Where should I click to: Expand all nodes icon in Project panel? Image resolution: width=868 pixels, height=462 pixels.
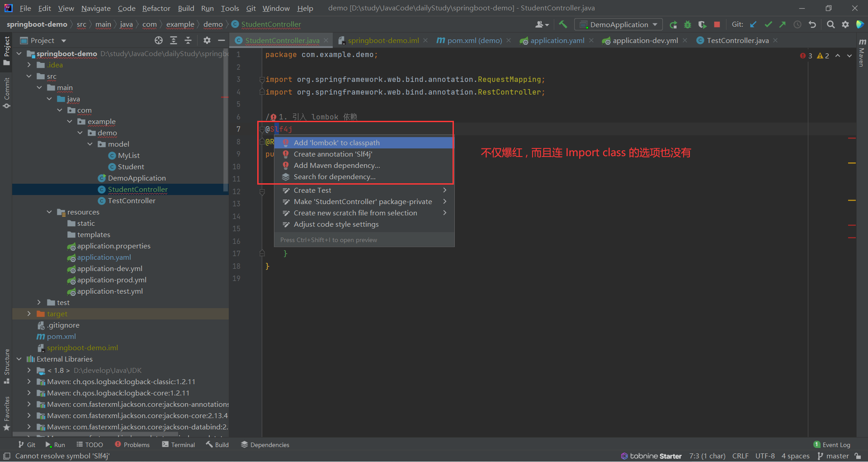click(174, 40)
